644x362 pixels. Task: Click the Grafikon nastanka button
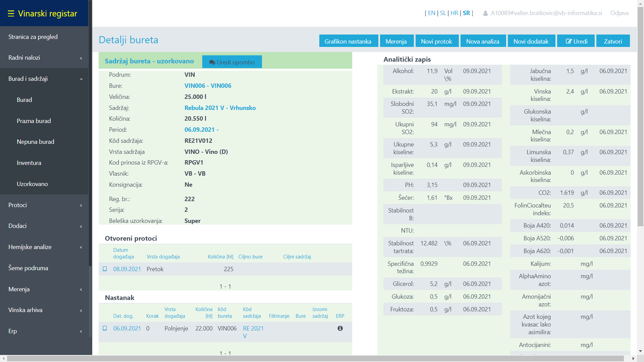[348, 41]
